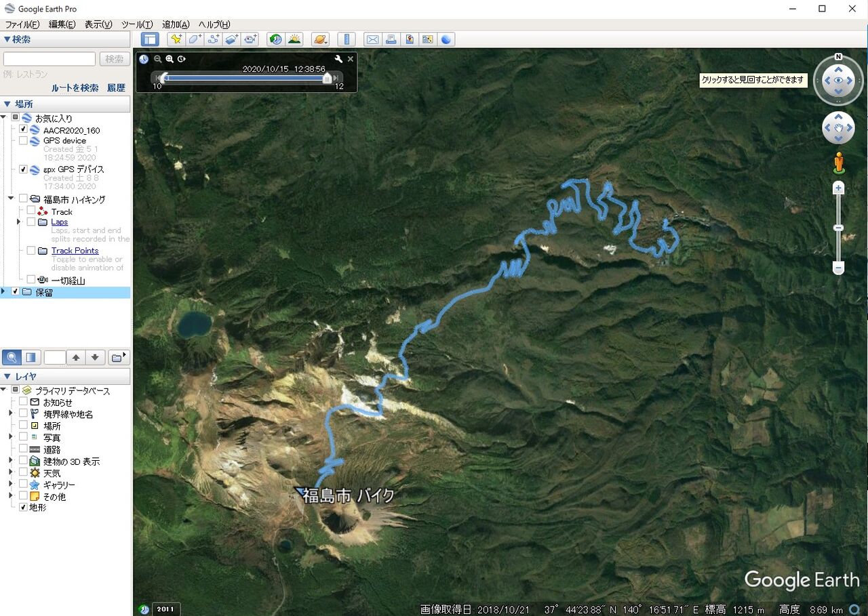Open the Track Points link
The width and height of the screenshot is (868, 616).
click(x=75, y=250)
